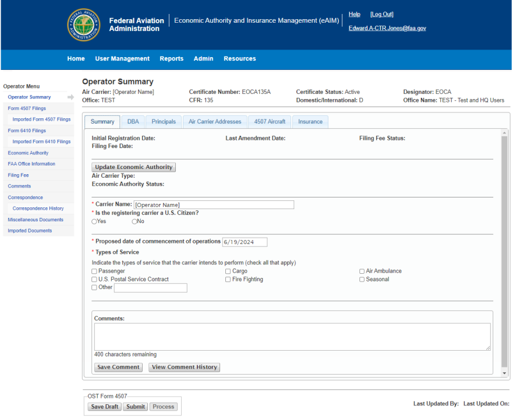
Task: Click the Submit button
Action: [136, 407]
